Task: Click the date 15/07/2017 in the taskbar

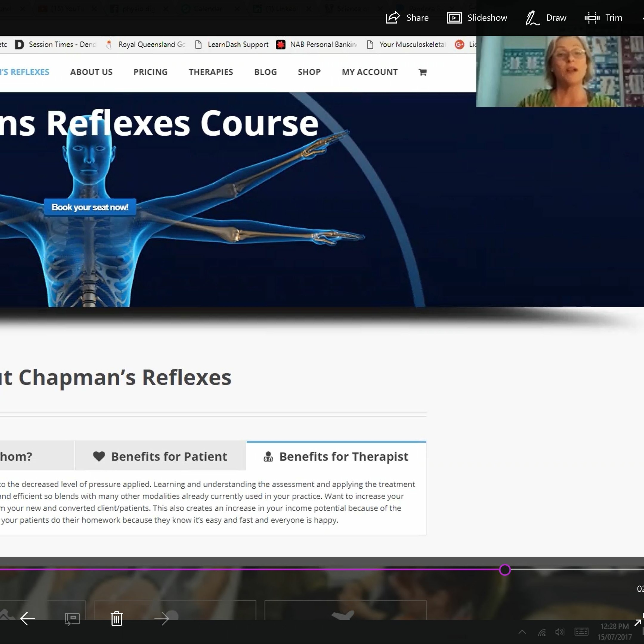Action: (x=614, y=637)
